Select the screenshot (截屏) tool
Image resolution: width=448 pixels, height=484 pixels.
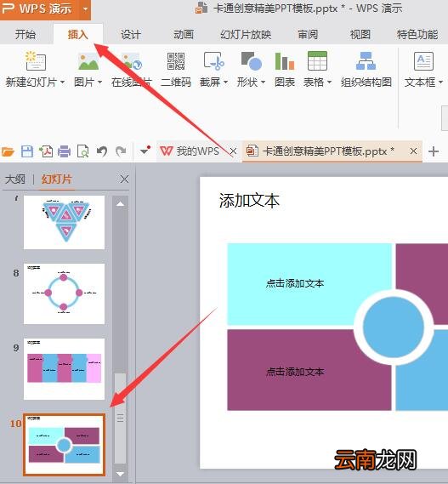[214, 61]
